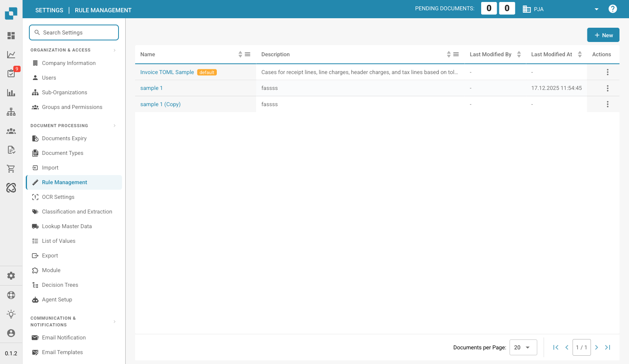Open sample 1 (Copy) rule link
The image size is (629, 364).
(x=160, y=104)
